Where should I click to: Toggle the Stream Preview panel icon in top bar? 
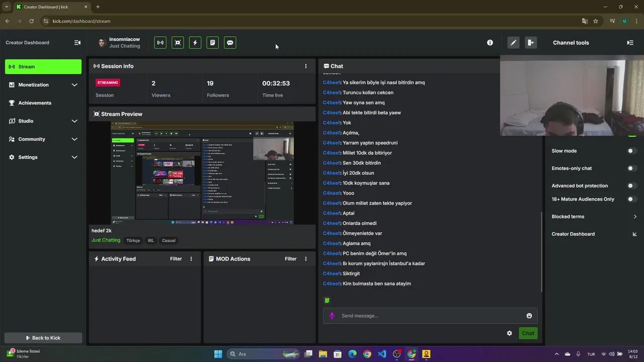[178, 43]
